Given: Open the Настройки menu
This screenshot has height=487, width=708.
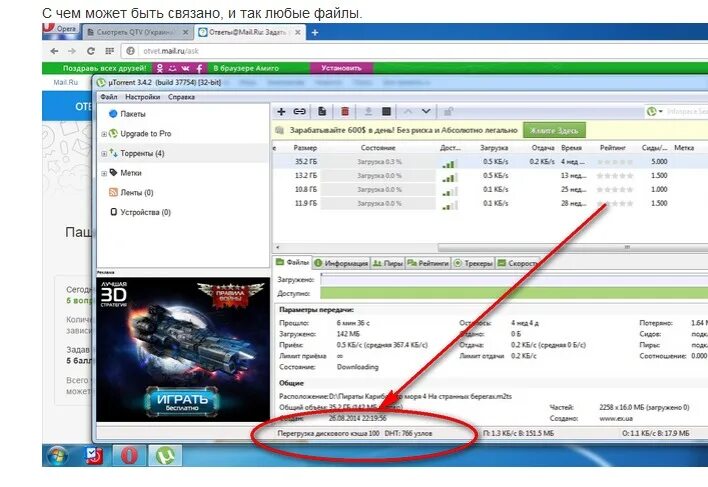Looking at the screenshot, I should click(x=143, y=97).
